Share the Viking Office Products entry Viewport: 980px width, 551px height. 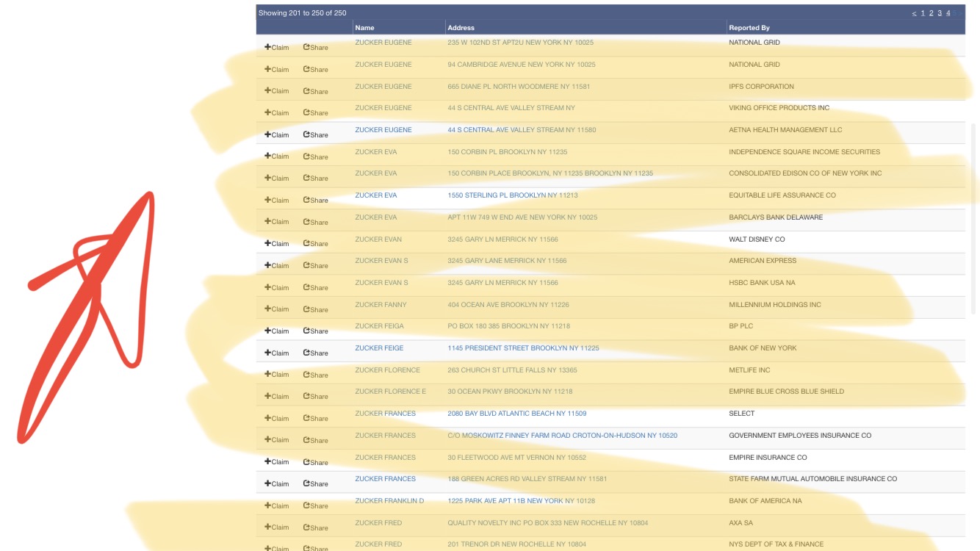[316, 113]
